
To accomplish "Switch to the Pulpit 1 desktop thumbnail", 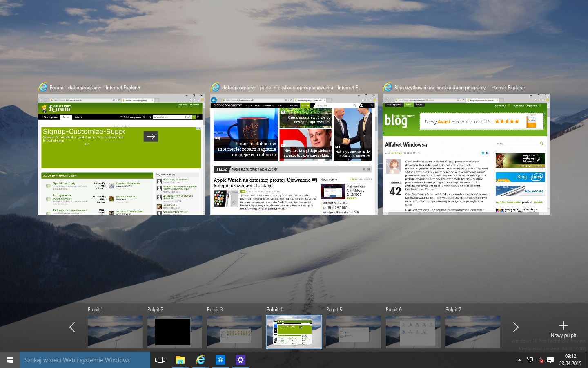I will [x=115, y=332].
